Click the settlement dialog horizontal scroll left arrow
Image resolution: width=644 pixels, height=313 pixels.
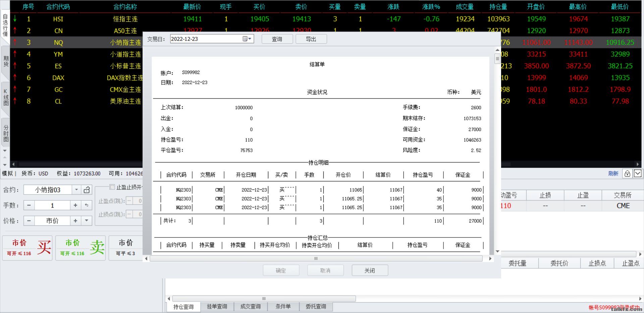(146, 258)
